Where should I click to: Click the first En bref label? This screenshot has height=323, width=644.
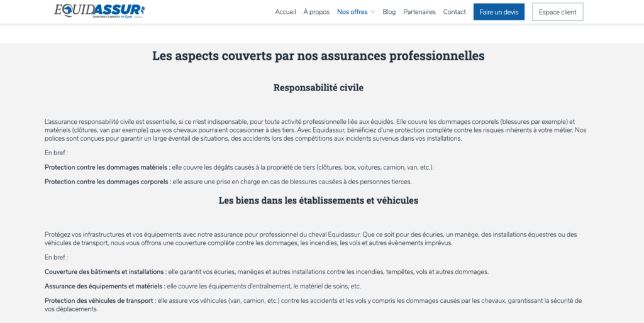coord(56,153)
